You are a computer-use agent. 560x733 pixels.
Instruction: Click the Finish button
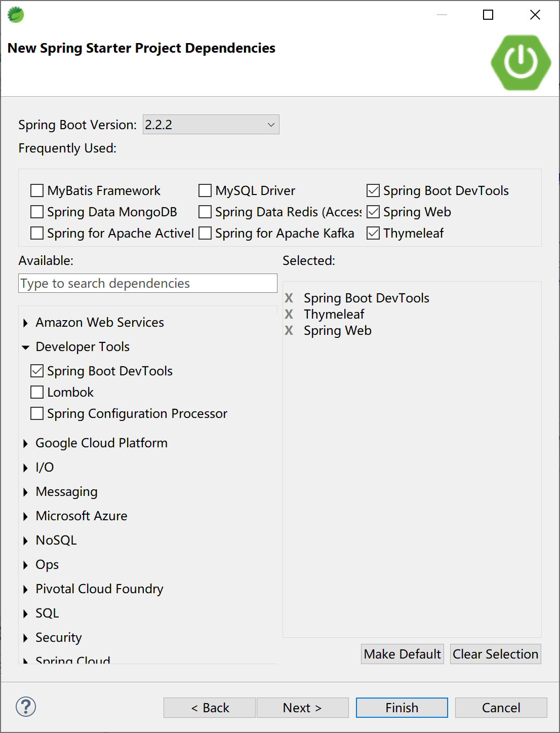tap(402, 708)
